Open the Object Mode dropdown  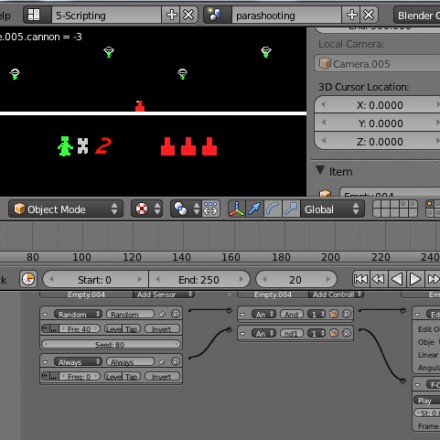coord(66,209)
